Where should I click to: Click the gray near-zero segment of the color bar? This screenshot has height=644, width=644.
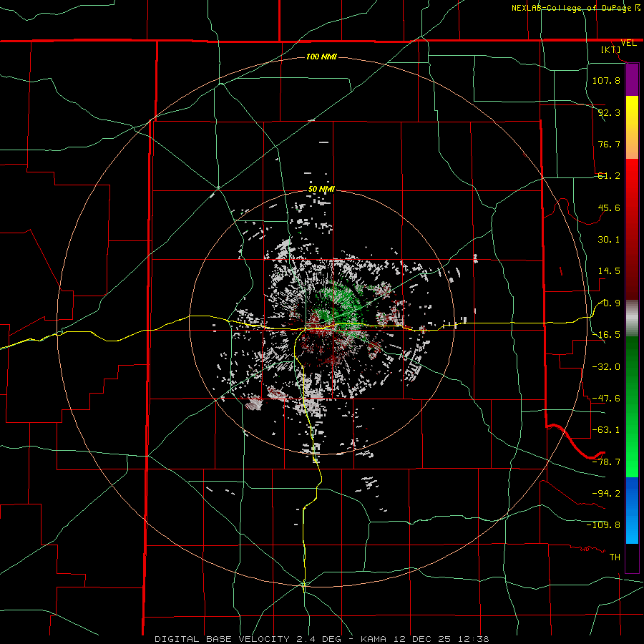click(x=632, y=318)
